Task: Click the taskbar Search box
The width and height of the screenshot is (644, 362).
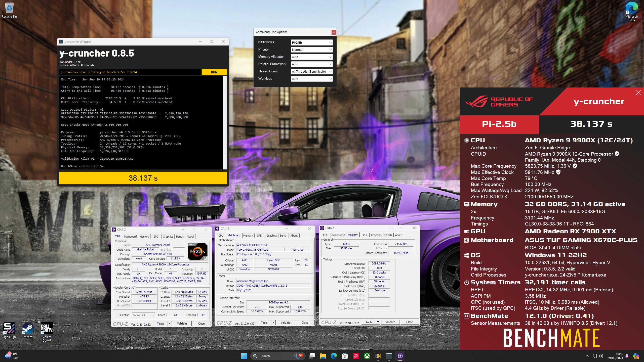Action: click(x=278, y=356)
